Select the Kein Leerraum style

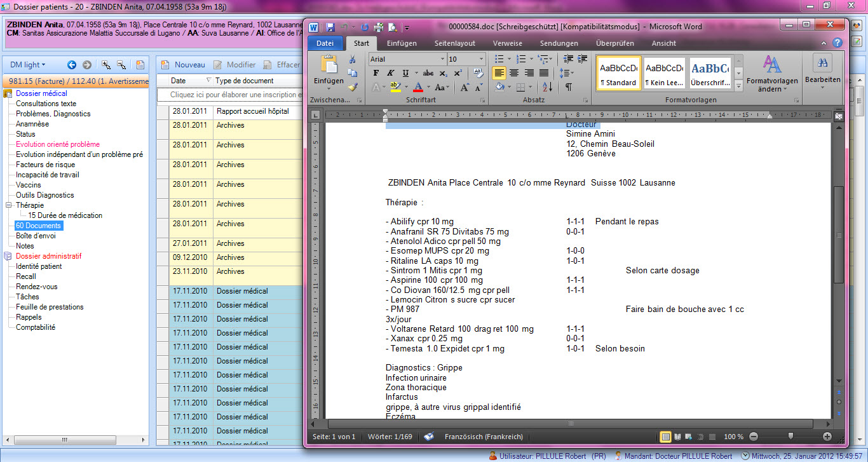point(664,73)
